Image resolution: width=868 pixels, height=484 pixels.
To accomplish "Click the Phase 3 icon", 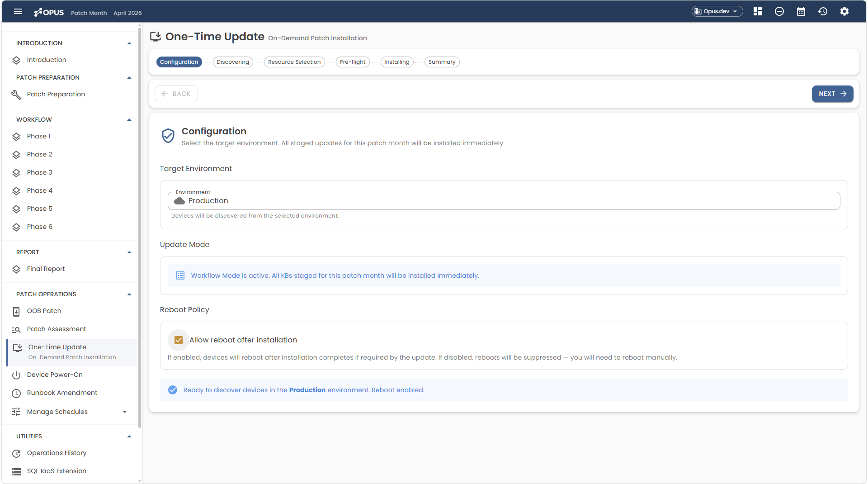I will (x=16, y=173).
